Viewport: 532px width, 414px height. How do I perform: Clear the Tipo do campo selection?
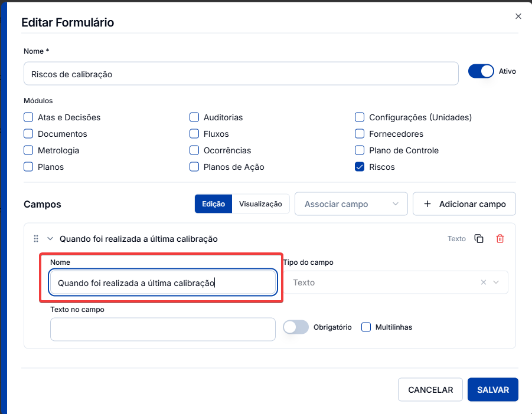[484, 282]
